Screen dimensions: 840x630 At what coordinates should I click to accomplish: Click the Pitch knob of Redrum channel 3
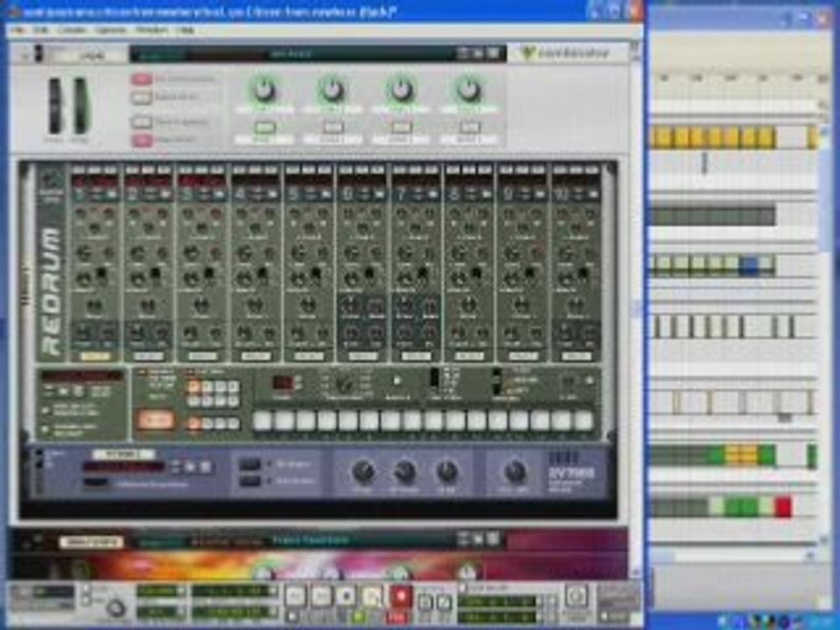coord(201,304)
